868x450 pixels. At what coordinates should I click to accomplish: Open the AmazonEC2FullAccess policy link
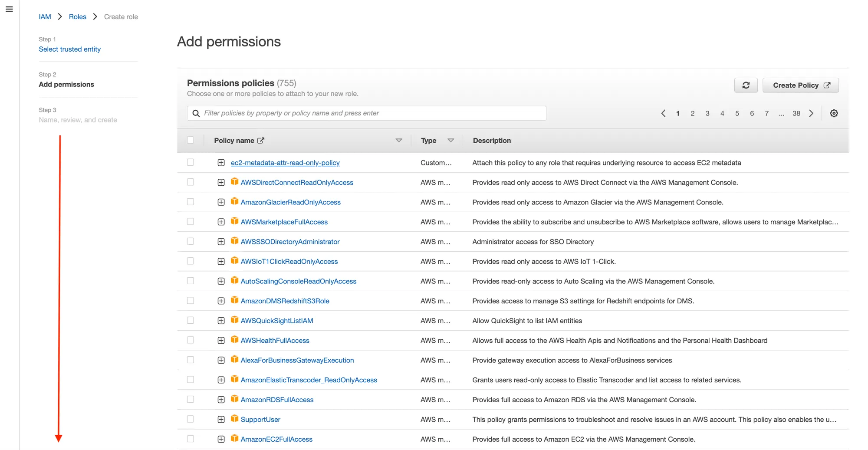(276, 439)
